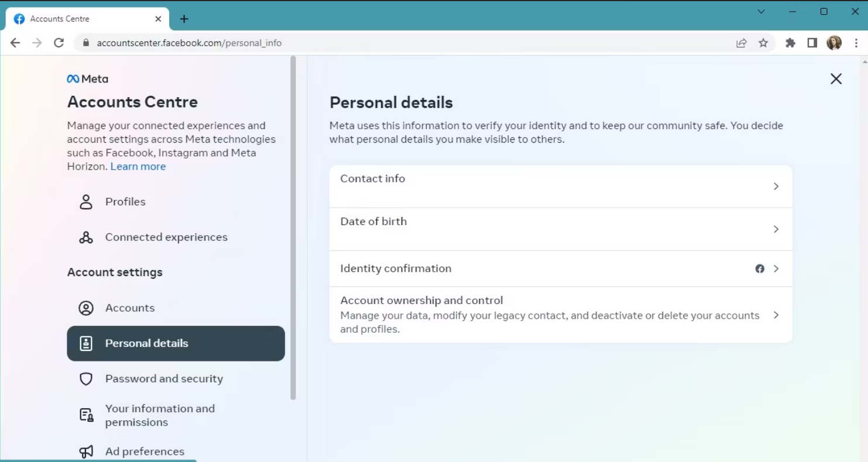The width and height of the screenshot is (868, 462).
Task: Click the Your information and permissions icon
Action: tap(86, 415)
